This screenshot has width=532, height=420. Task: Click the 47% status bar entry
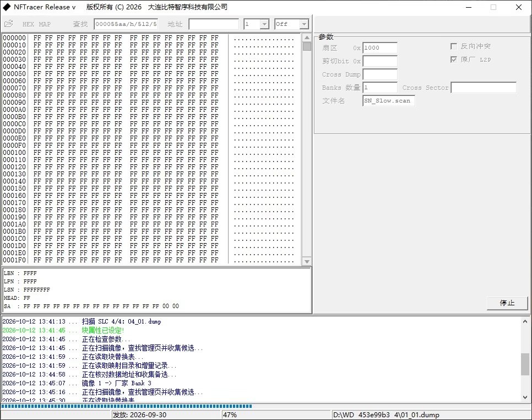276,415
